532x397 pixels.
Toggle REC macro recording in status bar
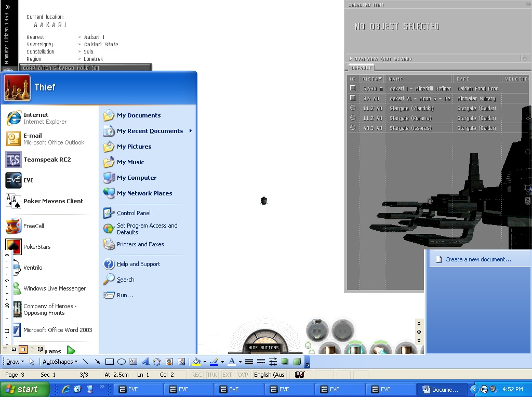pos(196,375)
